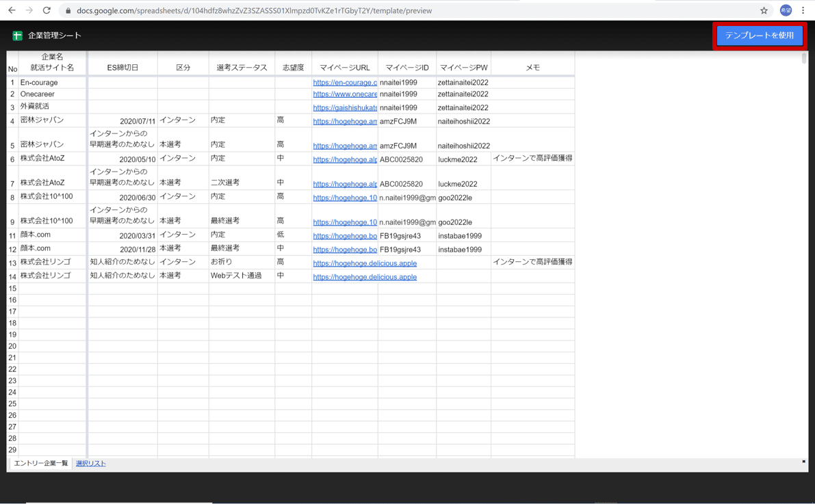Click the マイページID column header
This screenshot has height=504, width=815.
coord(407,68)
